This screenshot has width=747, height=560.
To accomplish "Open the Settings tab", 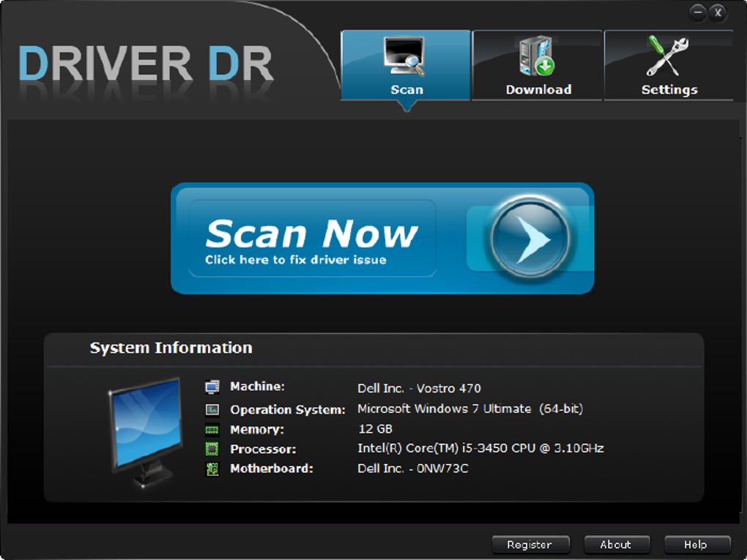I will click(669, 65).
